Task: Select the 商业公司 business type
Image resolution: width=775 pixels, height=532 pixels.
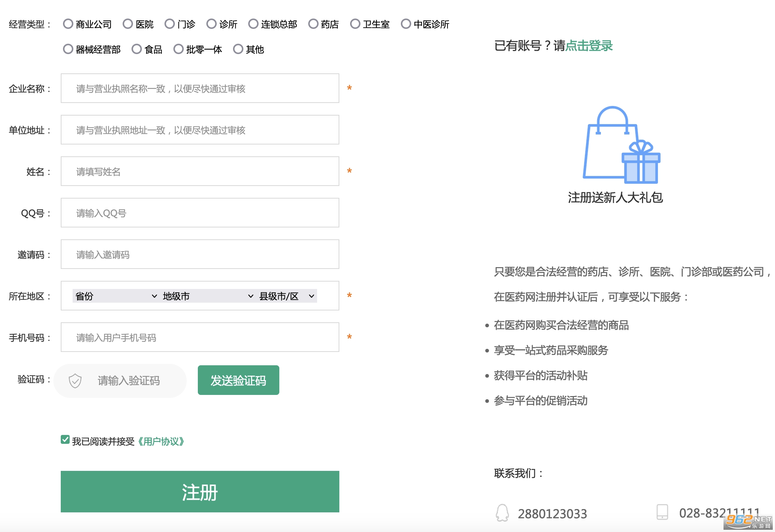Action: coord(68,24)
